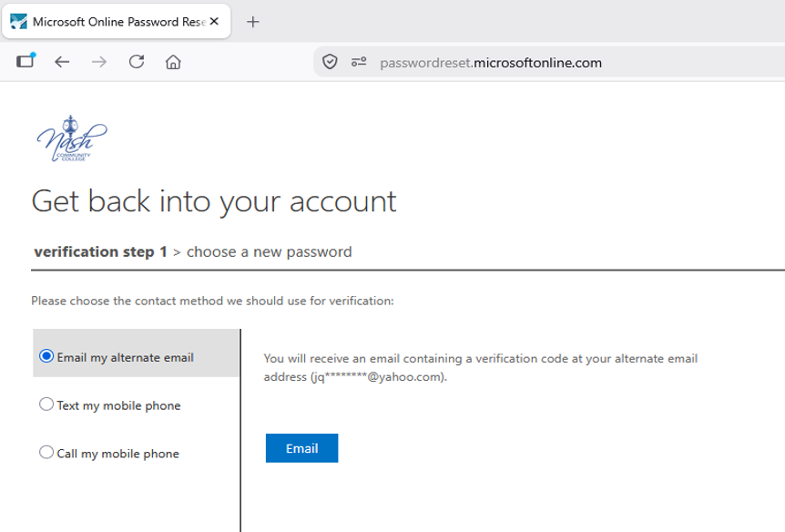Open the tracking protection shield icon

(330, 62)
